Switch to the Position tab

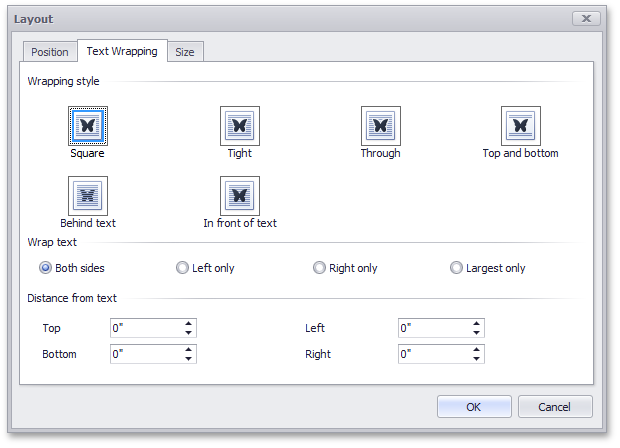point(50,52)
